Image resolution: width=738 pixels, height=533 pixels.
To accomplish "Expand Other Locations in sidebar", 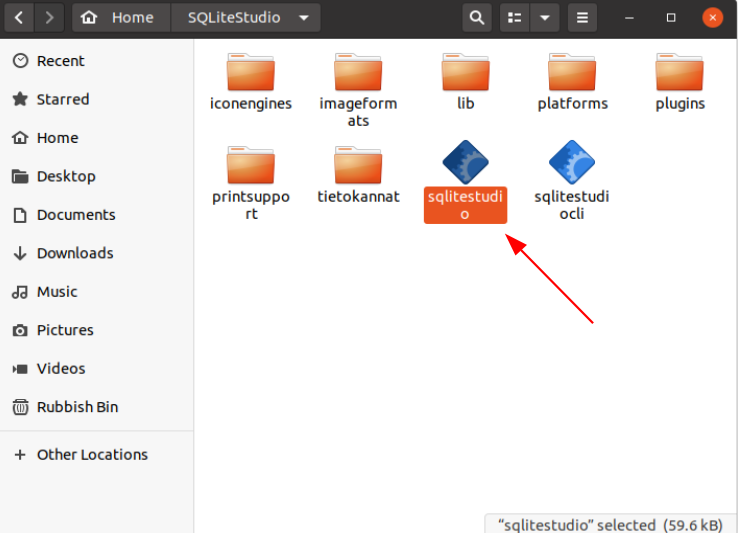I will point(92,454).
